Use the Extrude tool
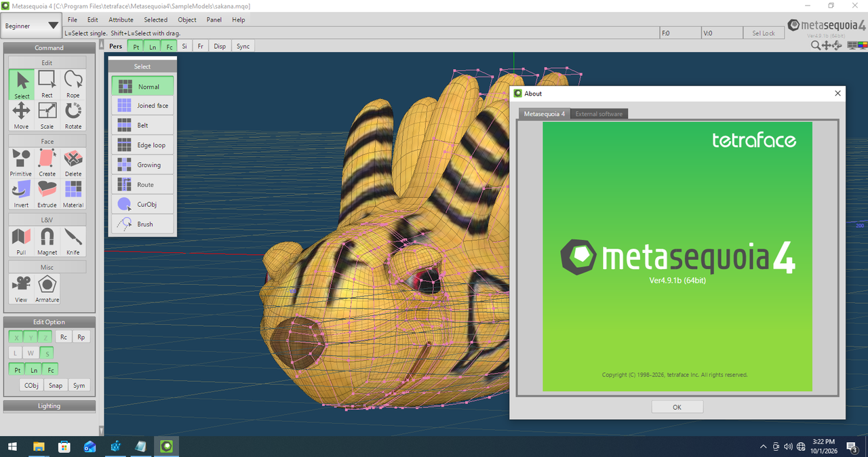The width and height of the screenshot is (868, 457). pos(47,194)
